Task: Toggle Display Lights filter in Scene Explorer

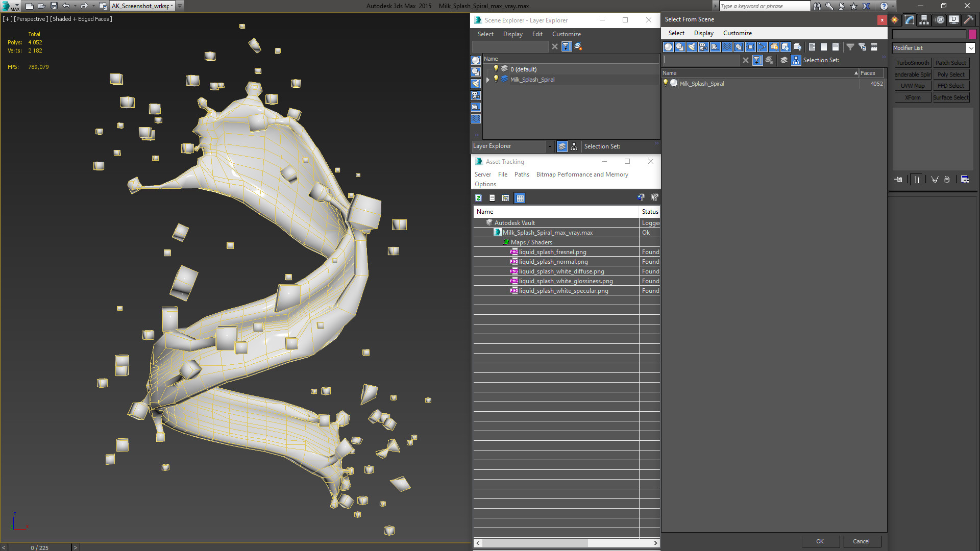Action: (x=476, y=84)
